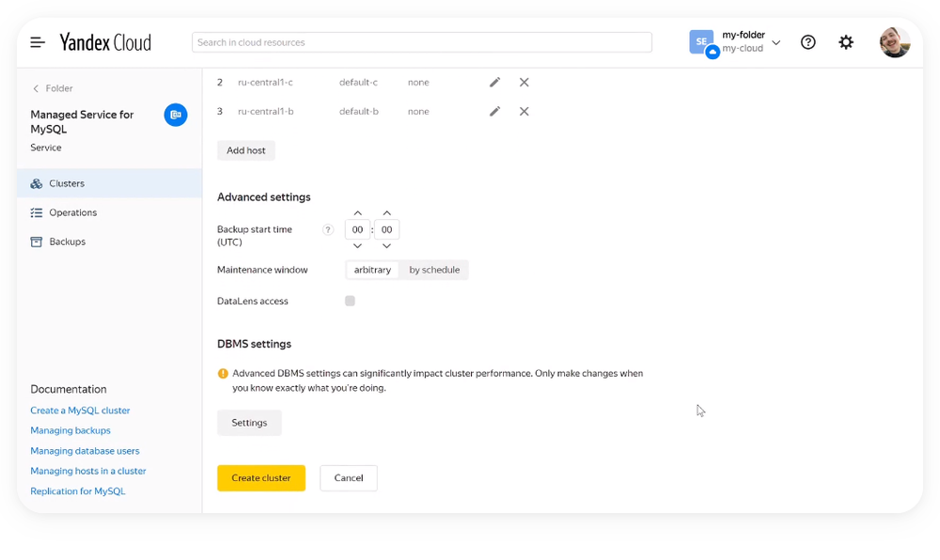
Task: Open the user profile avatar
Action: (x=895, y=42)
